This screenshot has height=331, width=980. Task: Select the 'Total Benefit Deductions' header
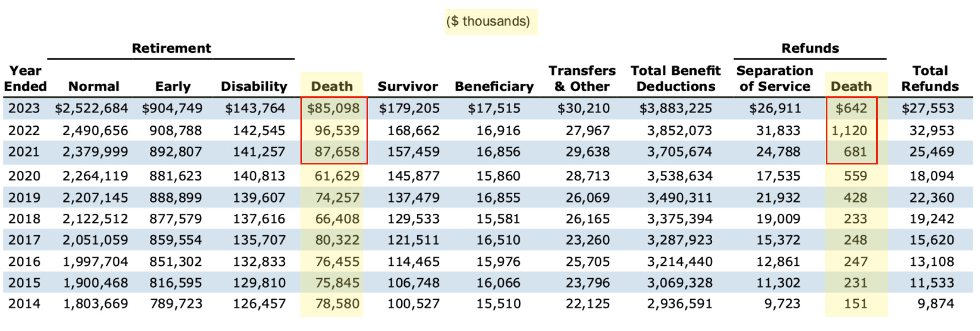675,79
